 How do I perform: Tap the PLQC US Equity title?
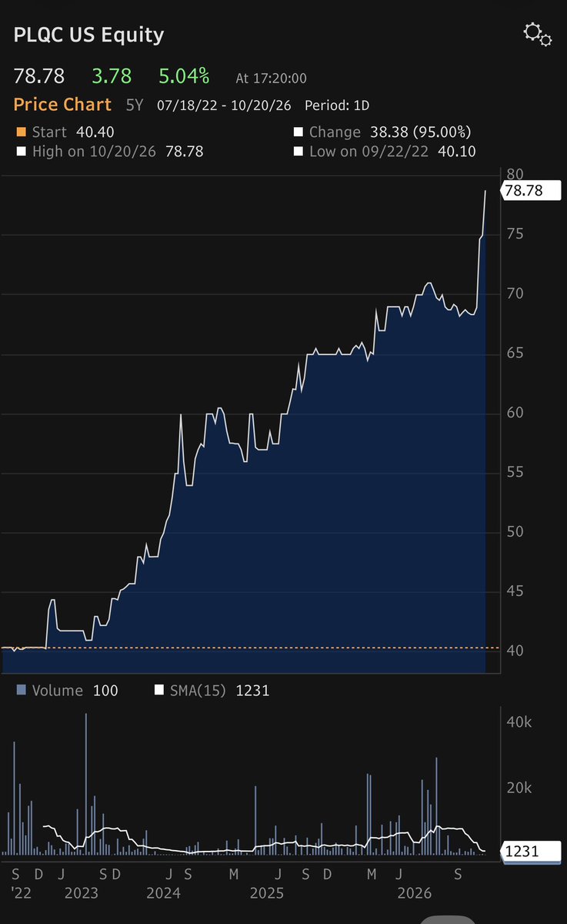[x=88, y=35]
